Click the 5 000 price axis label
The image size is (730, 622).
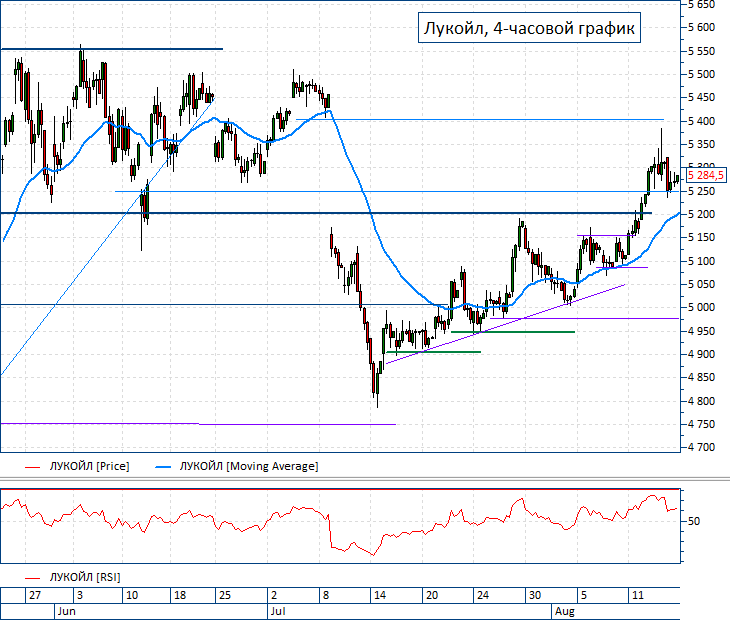coord(701,307)
